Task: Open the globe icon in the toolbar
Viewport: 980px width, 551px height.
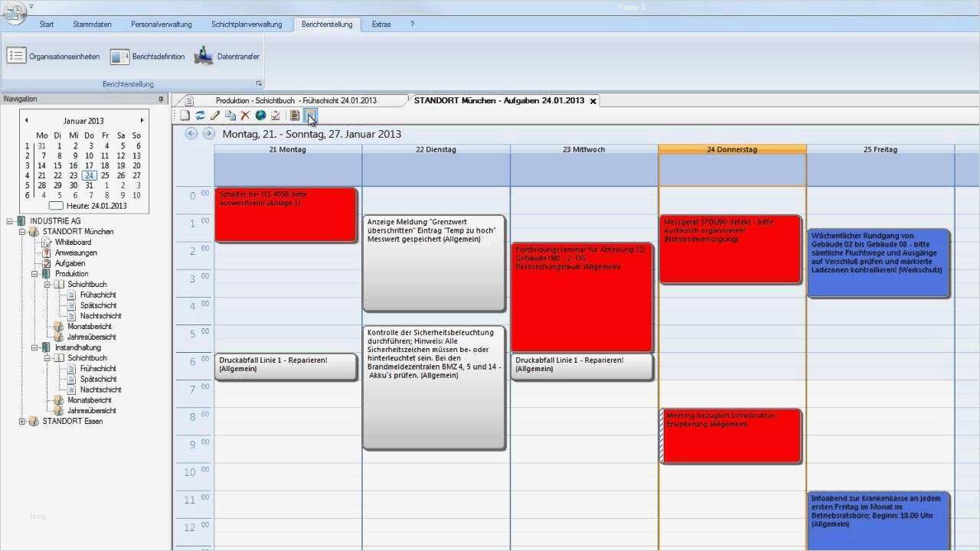Action: (x=260, y=115)
